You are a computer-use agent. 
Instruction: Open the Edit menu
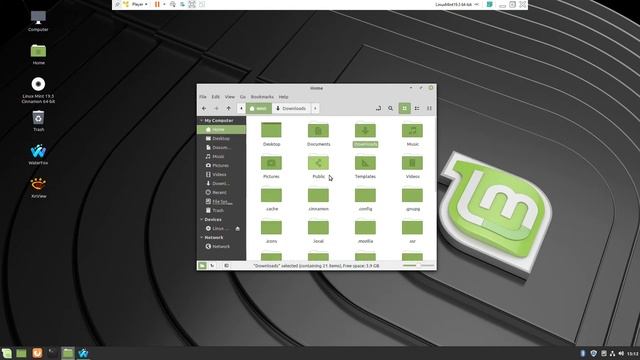coord(216,97)
